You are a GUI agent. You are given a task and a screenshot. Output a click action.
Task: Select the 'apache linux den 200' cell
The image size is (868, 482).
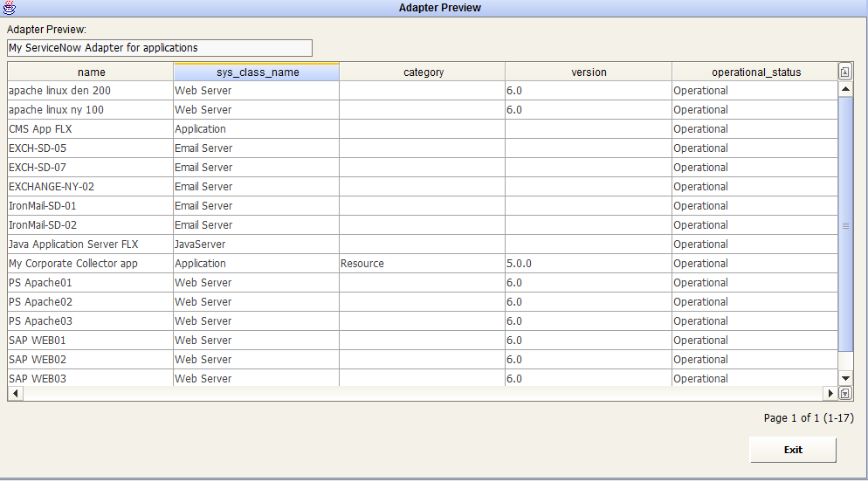(91, 91)
